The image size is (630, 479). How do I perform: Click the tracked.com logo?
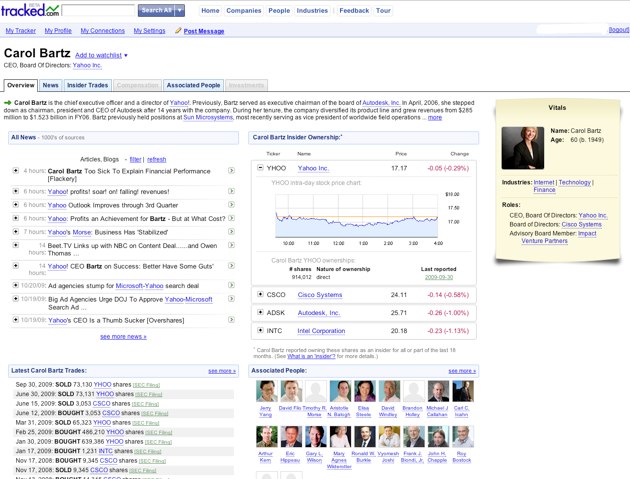[30, 10]
